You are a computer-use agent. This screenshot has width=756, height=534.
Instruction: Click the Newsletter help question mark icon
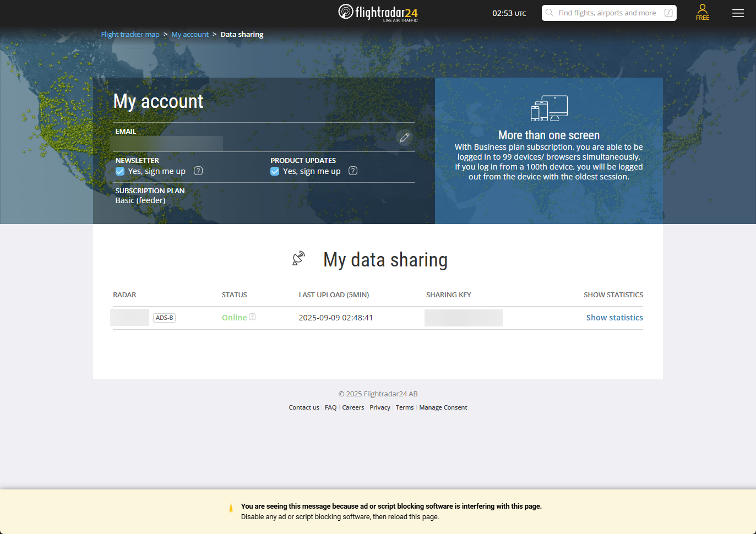click(198, 171)
